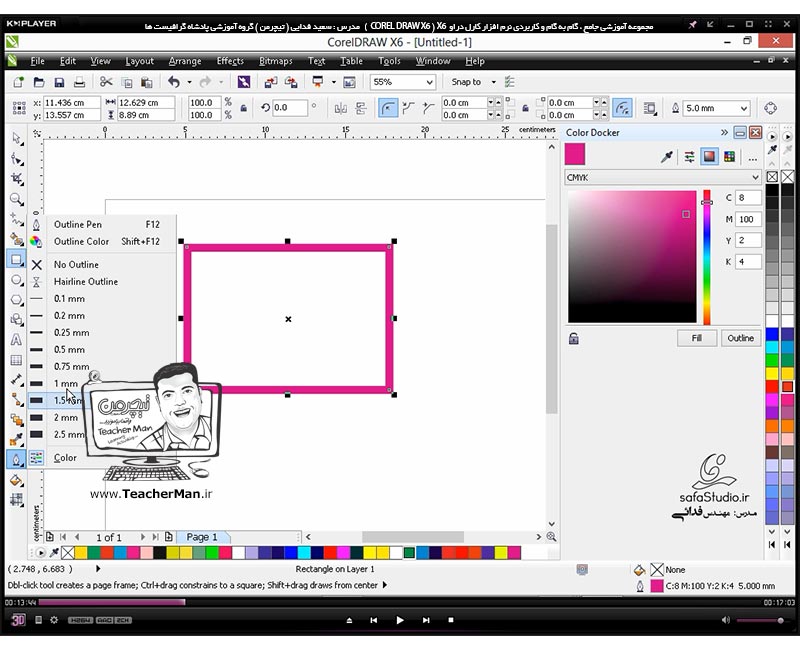Select the Text tool
The width and height of the screenshot is (800, 650).
(x=17, y=340)
